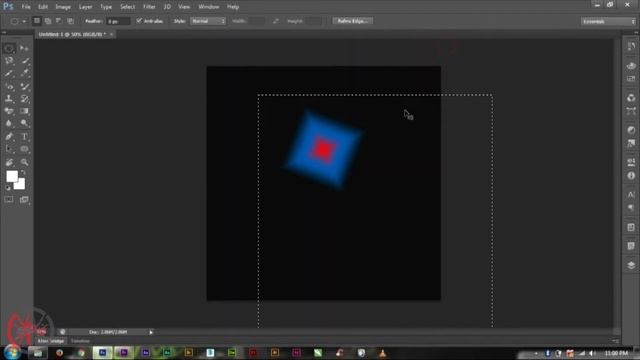Open the background color swatch

tap(21, 185)
